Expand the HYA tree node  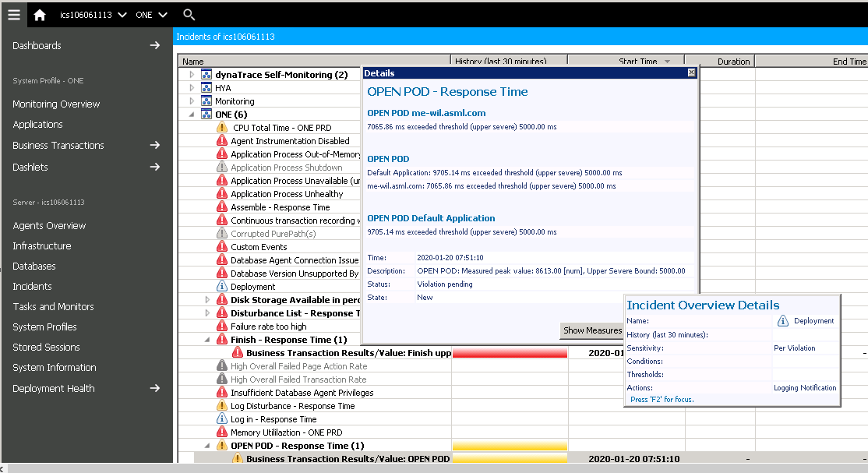[x=192, y=88]
